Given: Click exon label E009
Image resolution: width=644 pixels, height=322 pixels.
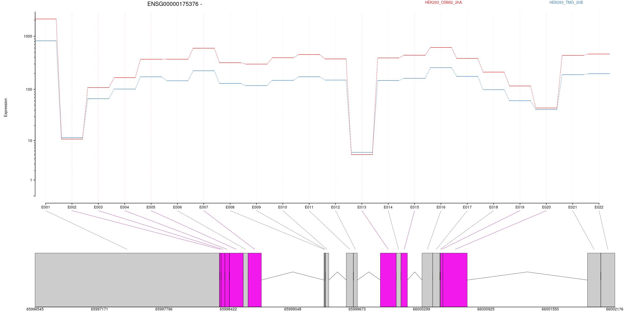Looking at the screenshot, I should [x=256, y=207].
